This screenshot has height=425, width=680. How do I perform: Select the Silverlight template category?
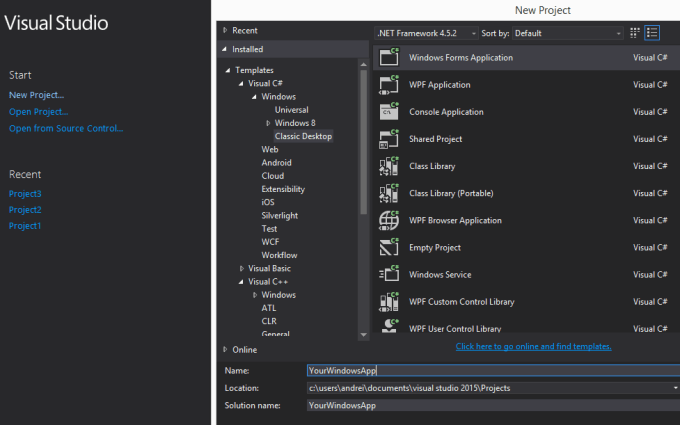280,216
